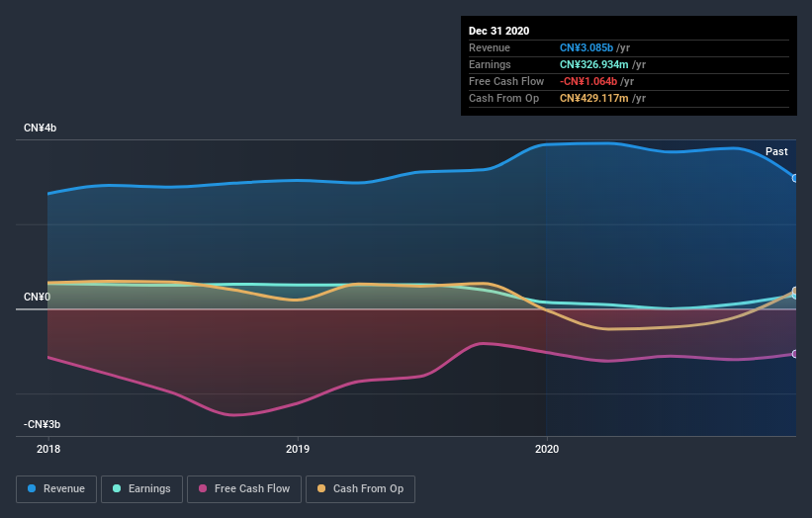Click the Dec 31 2020 tooltip date
This screenshot has width=812, height=518.
pyautogui.click(x=498, y=31)
